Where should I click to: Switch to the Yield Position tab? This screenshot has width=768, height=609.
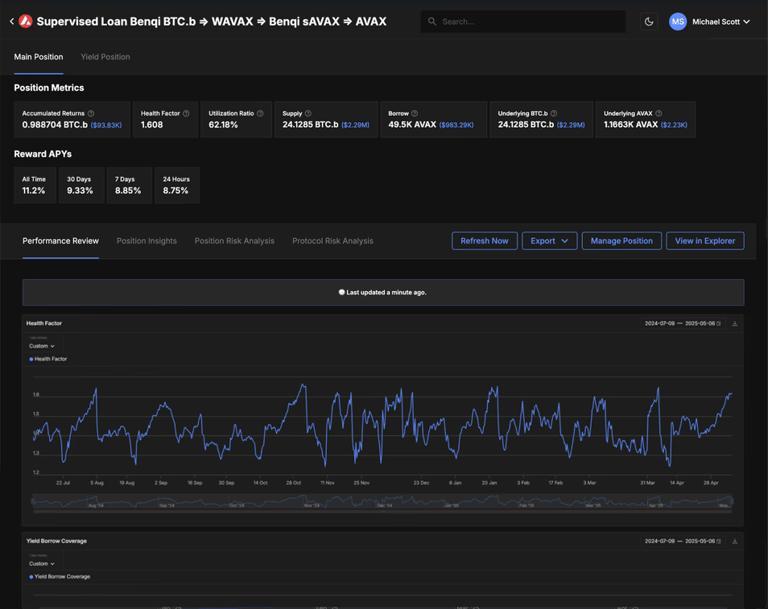click(x=105, y=57)
